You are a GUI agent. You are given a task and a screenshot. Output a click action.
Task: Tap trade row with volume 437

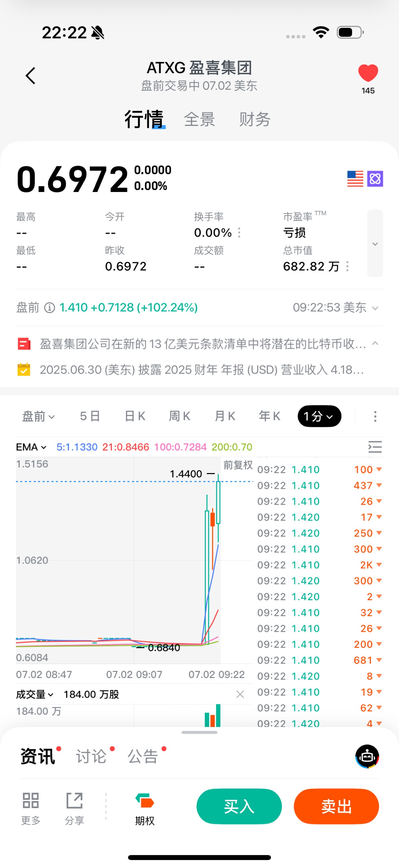pyautogui.click(x=320, y=485)
